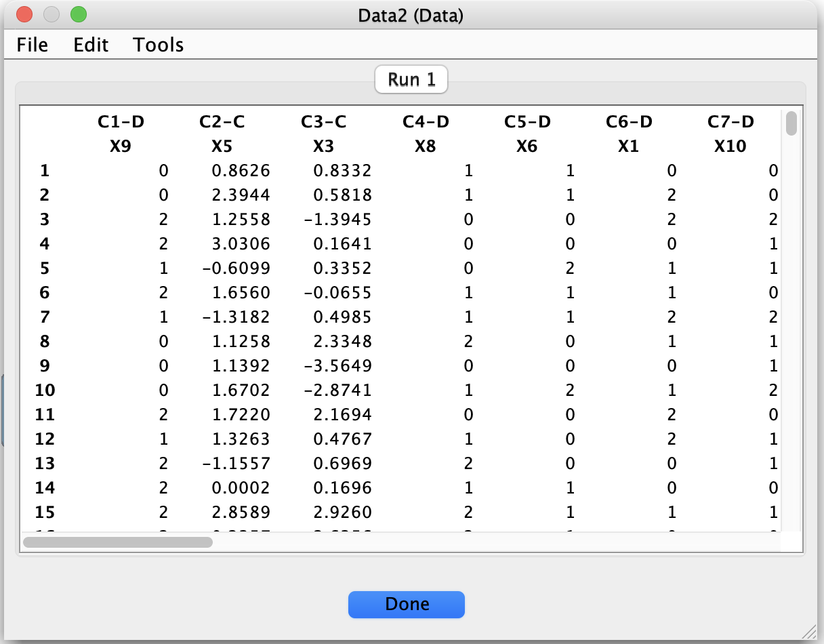Click cell value 2.8589
Viewport: 824px width, 644px height.
click(x=241, y=512)
